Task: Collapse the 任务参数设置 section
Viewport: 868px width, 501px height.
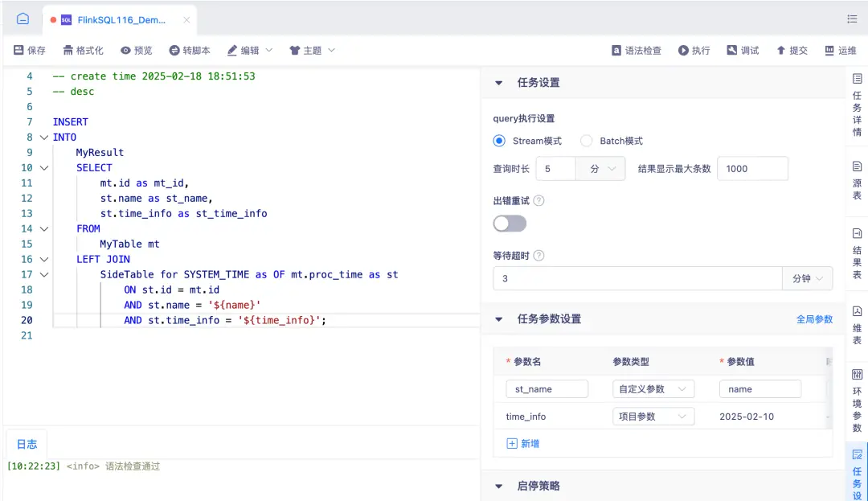Action: pos(499,319)
